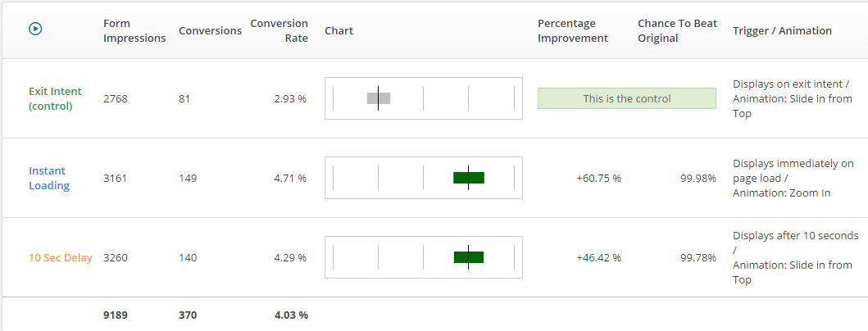
Task: Open the 10 Sec Delay variation
Action: tap(60, 257)
